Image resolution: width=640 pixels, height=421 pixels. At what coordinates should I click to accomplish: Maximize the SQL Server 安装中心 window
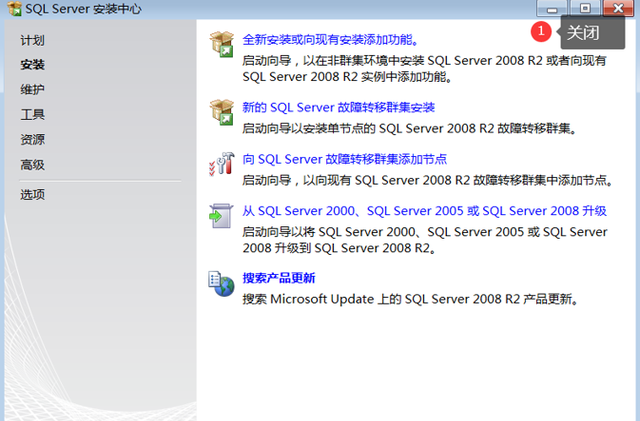click(x=584, y=8)
